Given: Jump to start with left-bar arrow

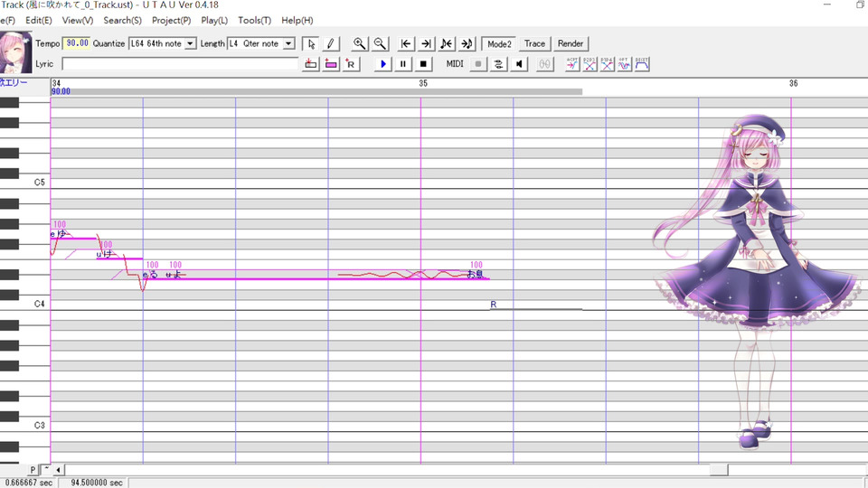Looking at the screenshot, I should coord(406,43).
